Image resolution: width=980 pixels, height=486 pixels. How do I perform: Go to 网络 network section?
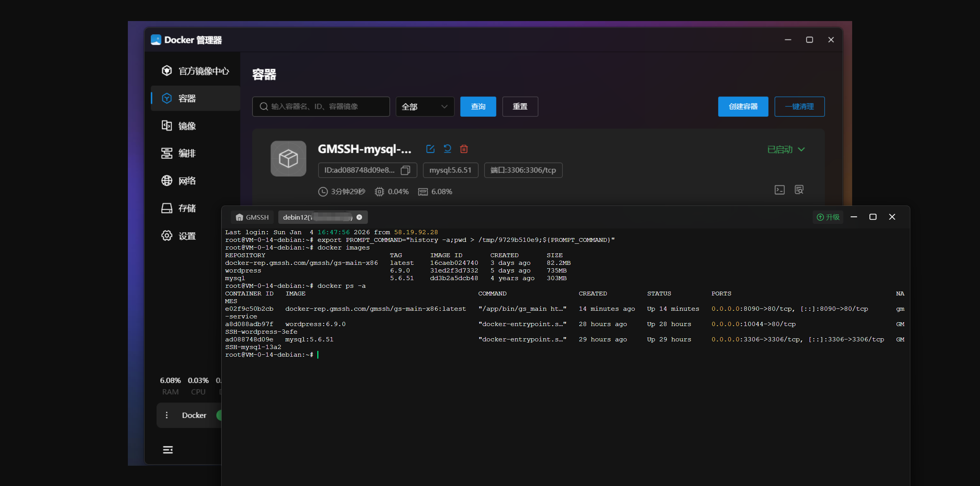[187, 181]
